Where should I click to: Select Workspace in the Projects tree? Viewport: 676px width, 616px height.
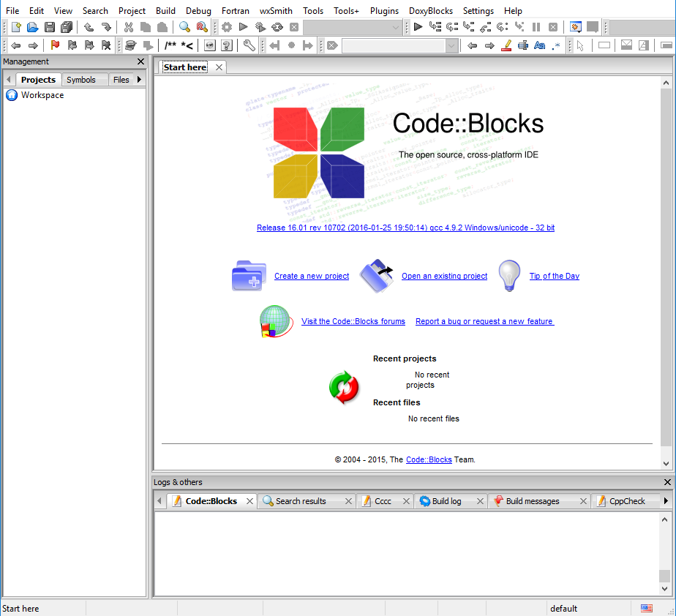tap(42, 95)
